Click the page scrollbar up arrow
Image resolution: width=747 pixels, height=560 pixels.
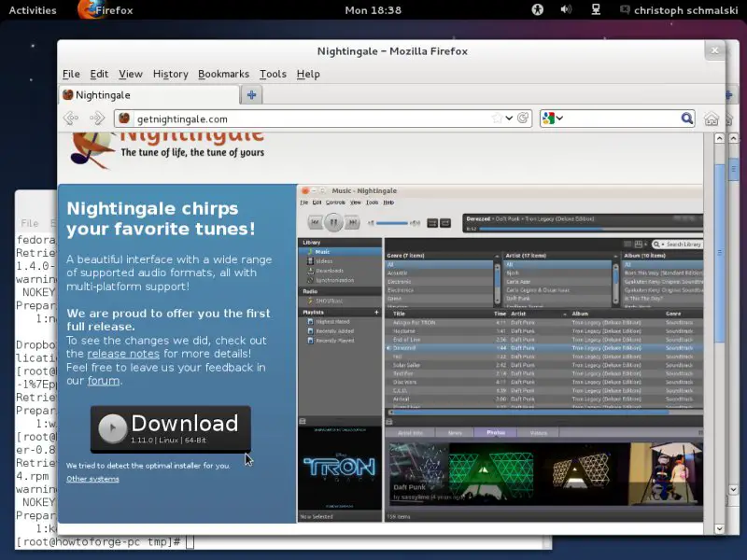[719, 138]
